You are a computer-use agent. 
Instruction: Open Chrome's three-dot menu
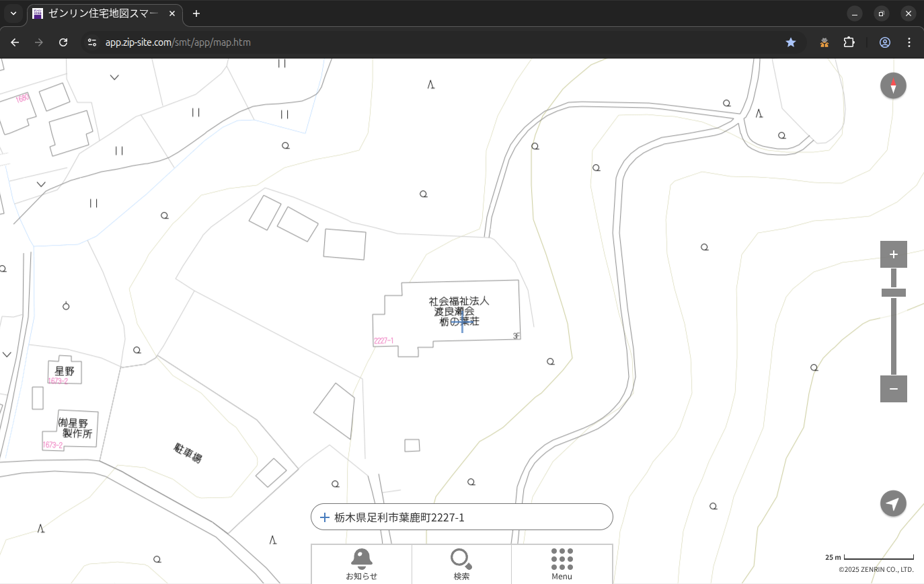(909, 42)
